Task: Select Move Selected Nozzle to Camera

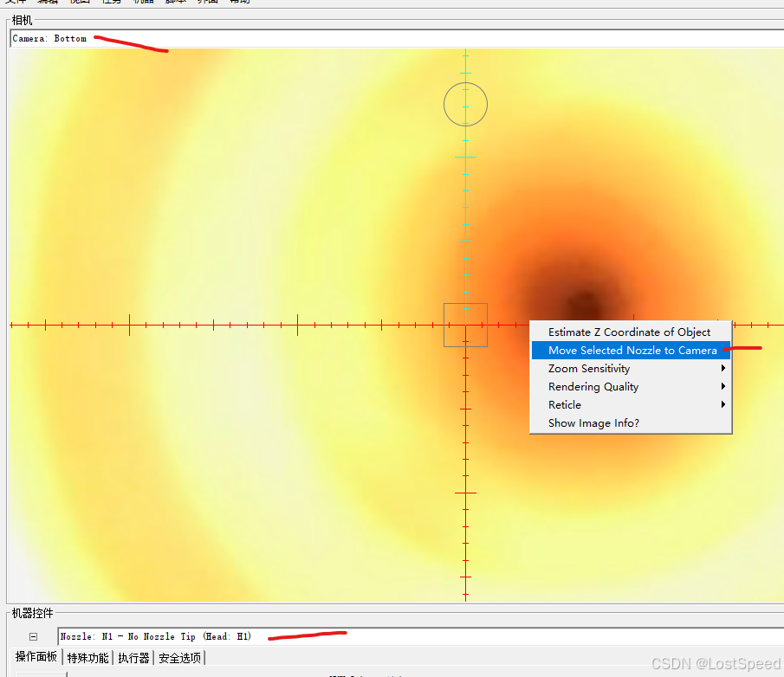Action: tap(631, 351)
